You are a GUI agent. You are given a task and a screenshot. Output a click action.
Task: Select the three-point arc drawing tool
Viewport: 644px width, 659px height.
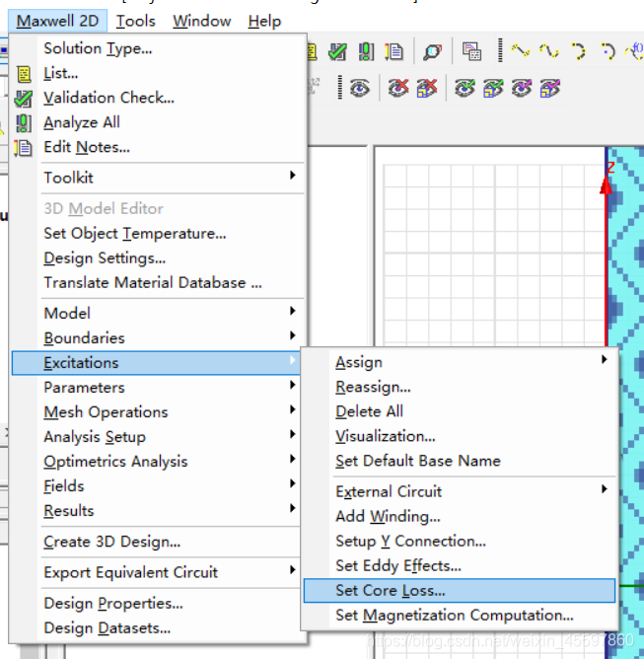[x=578, y=51]
